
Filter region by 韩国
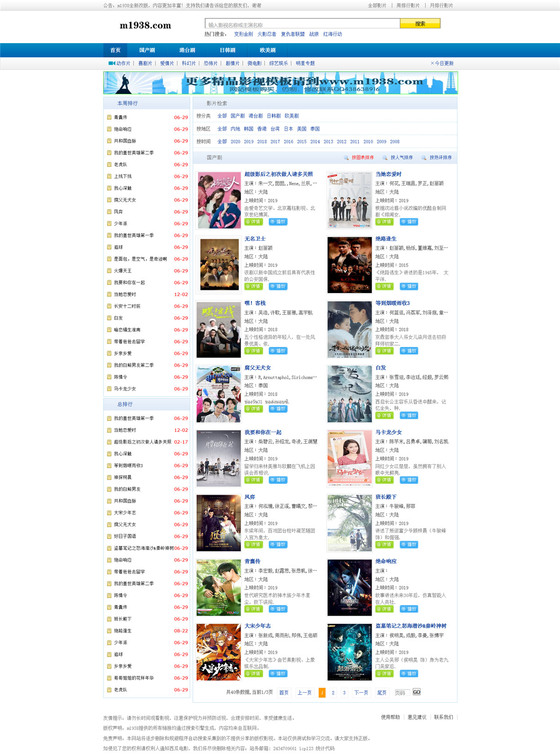click(249, 129)
